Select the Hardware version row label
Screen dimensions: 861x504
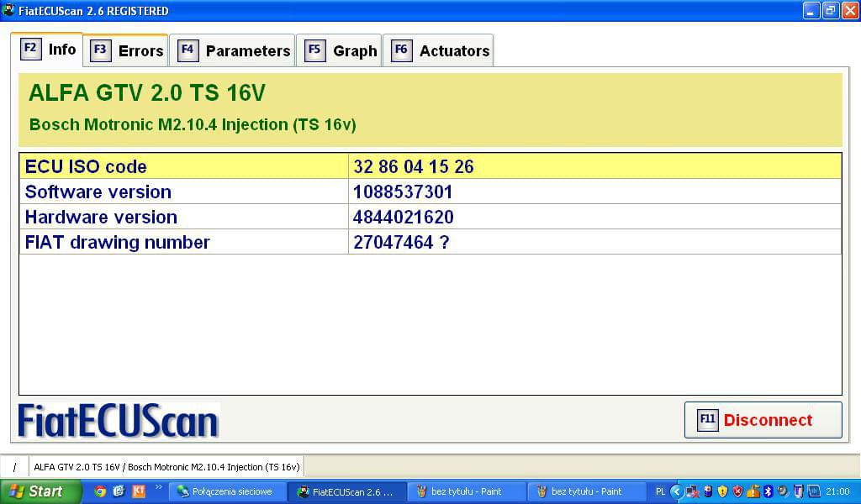point(101,218)
